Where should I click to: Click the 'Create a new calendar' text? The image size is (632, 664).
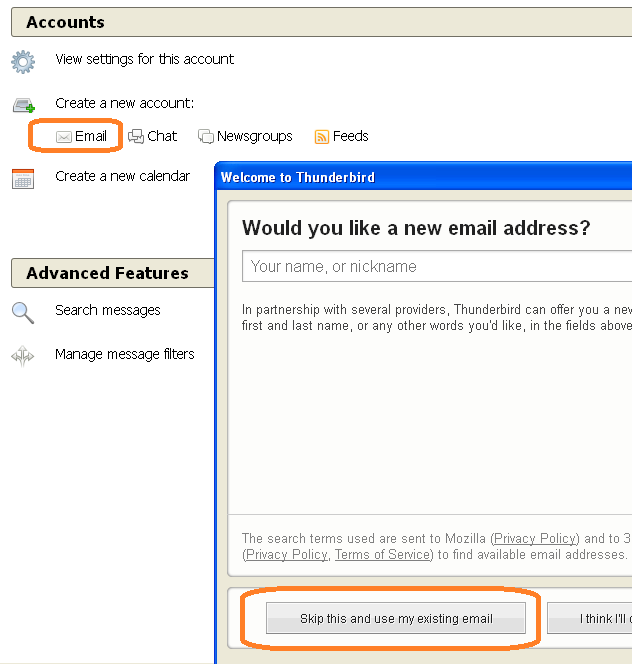122,176
